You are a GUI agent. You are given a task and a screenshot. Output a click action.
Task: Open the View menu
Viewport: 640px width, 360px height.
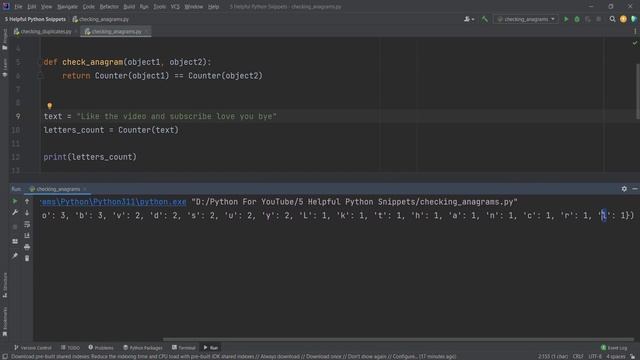coord(47,7)
